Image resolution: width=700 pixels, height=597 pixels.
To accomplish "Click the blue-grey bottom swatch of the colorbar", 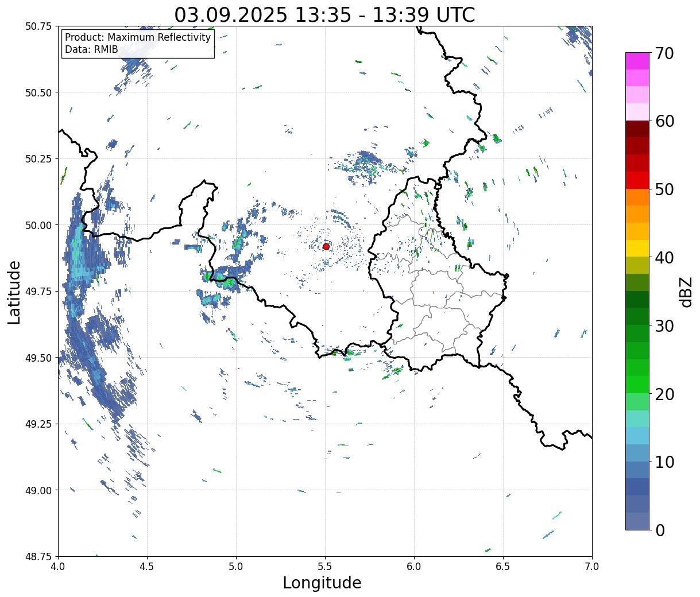I will tap(637, 521).
